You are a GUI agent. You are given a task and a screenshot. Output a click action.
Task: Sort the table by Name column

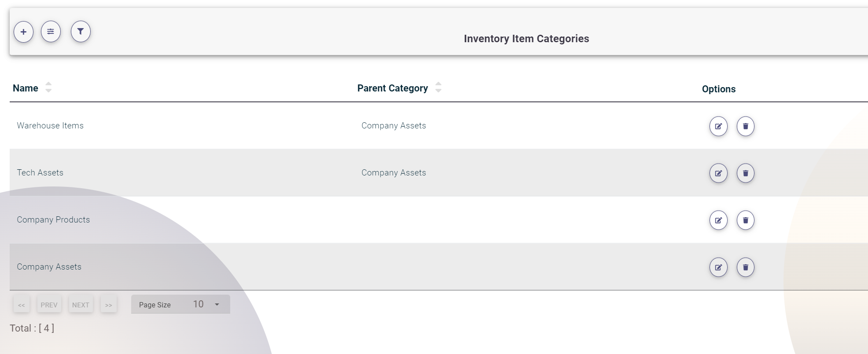[x=48, y=88]
